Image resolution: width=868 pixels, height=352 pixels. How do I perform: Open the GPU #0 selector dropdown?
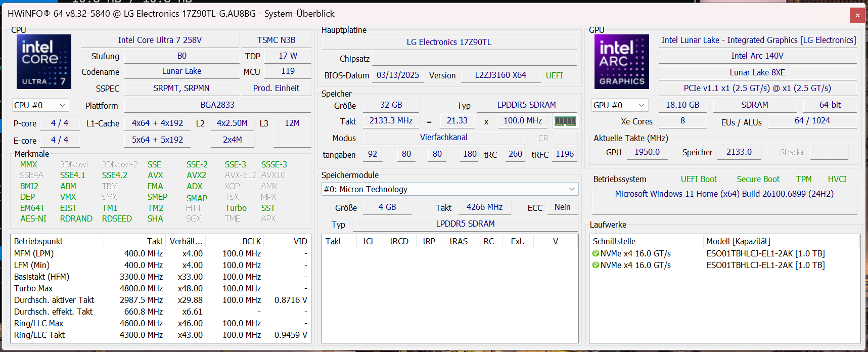[x=620, y=105]
